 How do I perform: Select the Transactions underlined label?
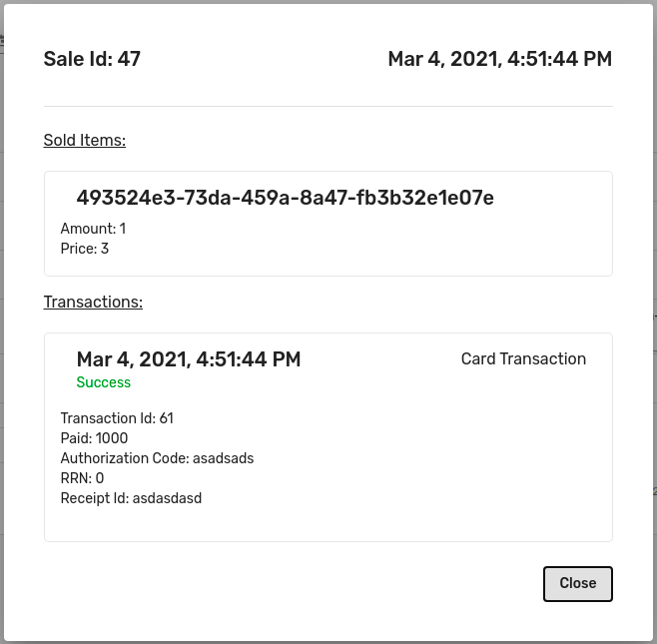coord(93,302)
